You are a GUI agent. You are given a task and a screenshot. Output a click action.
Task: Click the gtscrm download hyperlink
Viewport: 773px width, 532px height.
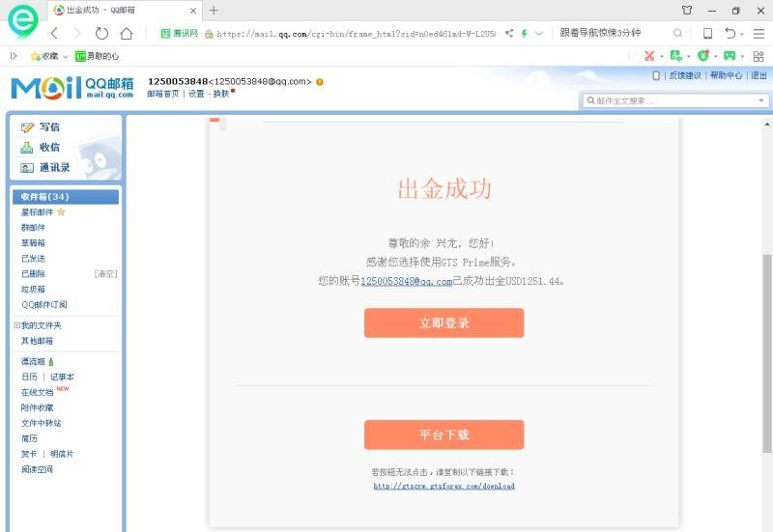[444, 487]
